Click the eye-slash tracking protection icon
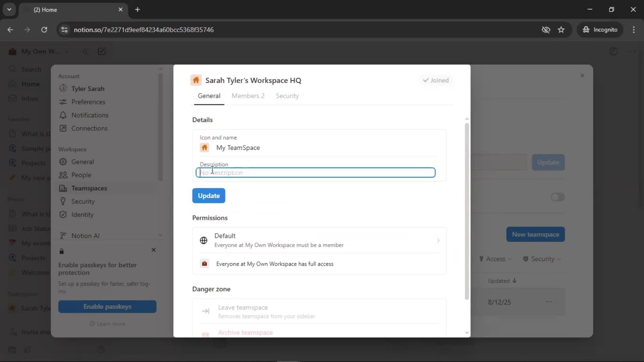Viewport: 644px width, 362px height. pyautogui.click(x=546, y=29)
